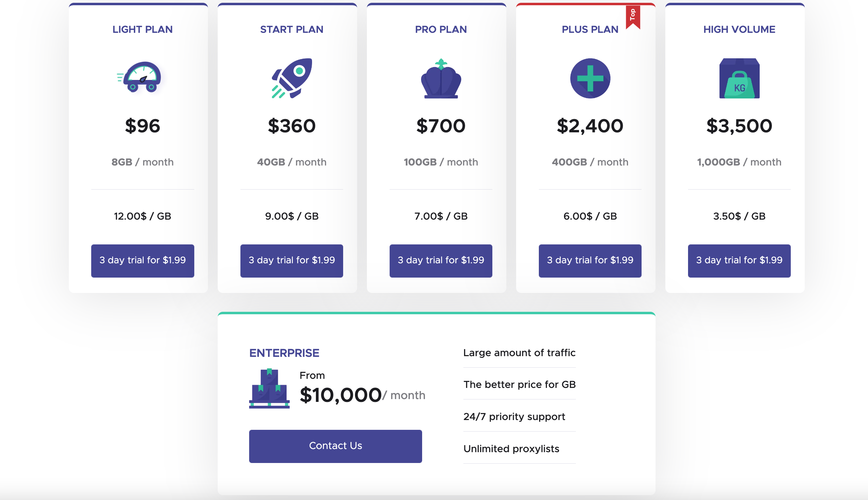868x500 pixels.
Task: Start 3 day trial for Plus Plan
Action: coord(590,260)
